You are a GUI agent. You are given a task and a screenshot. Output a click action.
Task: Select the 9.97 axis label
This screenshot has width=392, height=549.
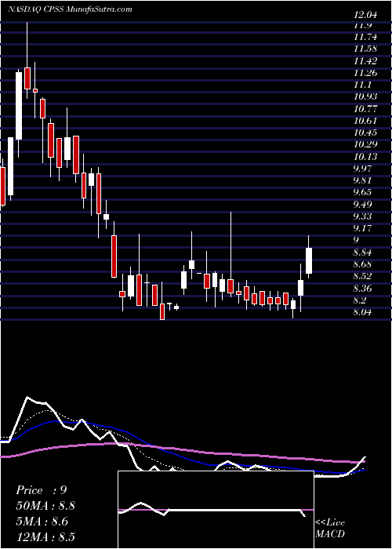[x=362, y=169]
